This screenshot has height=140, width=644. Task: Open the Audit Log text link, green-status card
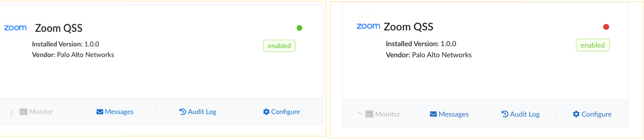(x=202, y=112)
